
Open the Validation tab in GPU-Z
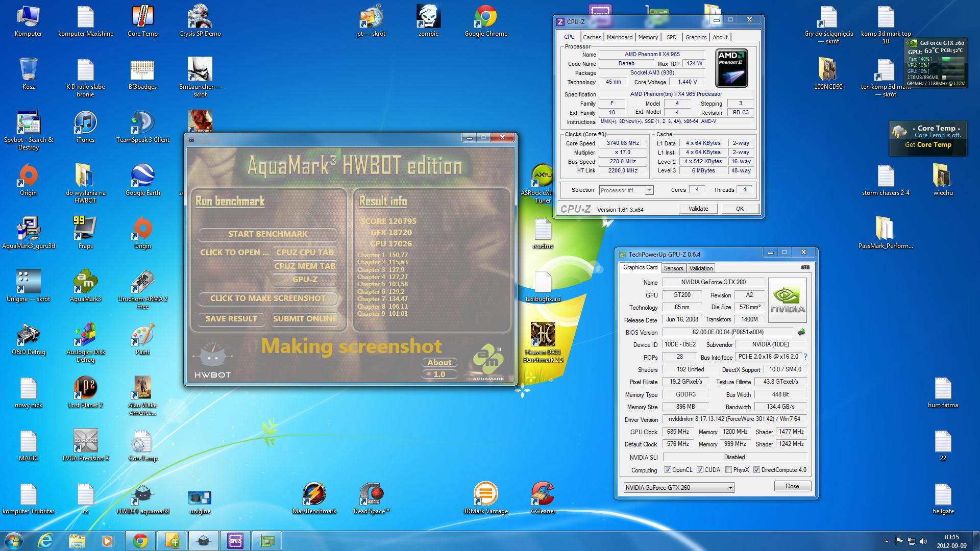point(701,268)
